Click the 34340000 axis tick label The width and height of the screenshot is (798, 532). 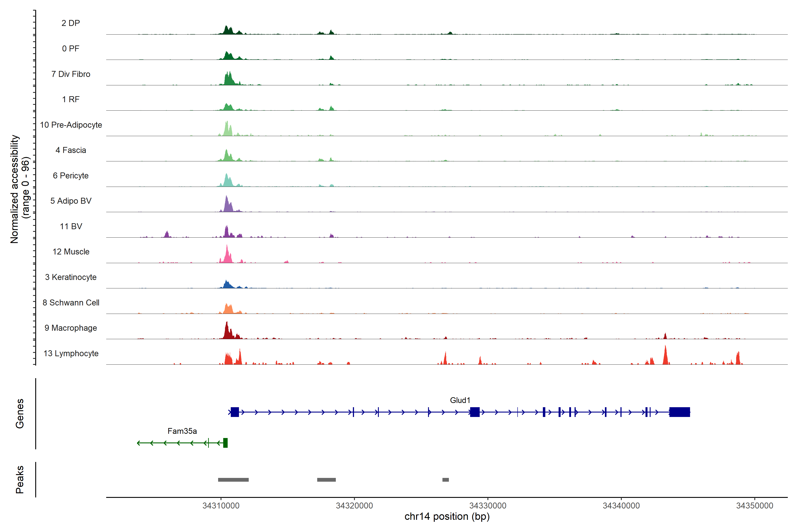pyautogui.click(x=621, y=506)
